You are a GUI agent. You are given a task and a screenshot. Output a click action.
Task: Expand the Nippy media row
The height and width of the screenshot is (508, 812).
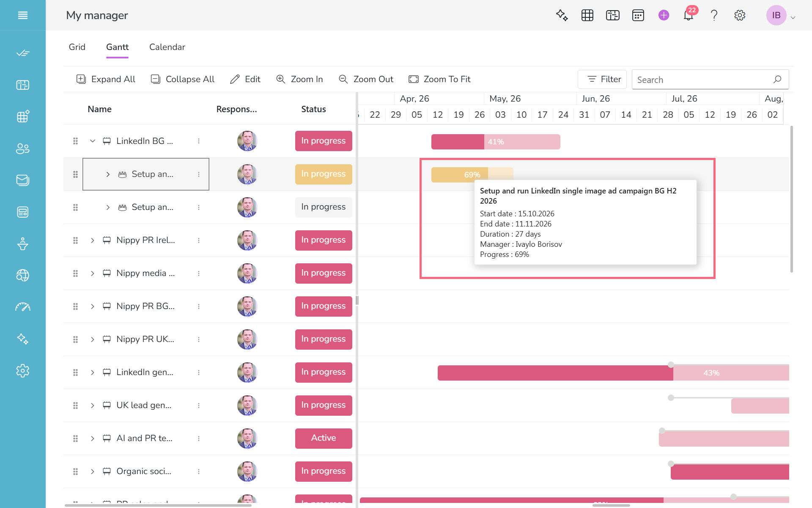(x=93, y=273)
